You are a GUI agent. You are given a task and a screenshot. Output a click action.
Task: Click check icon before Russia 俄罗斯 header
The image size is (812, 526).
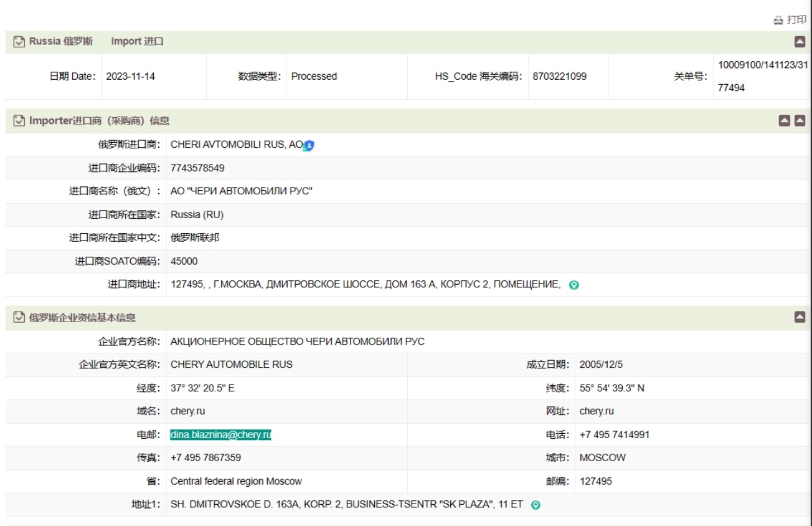19,42
